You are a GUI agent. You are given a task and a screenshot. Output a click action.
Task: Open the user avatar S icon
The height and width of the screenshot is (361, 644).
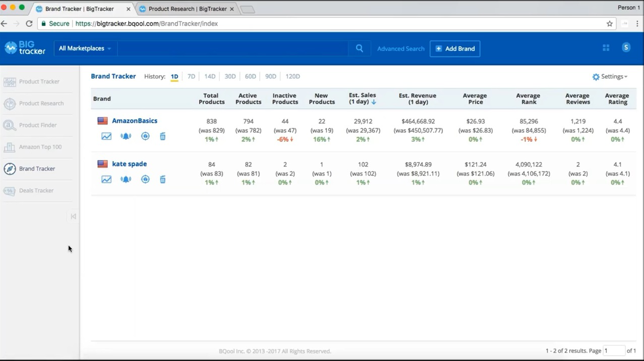pos(626,47)
